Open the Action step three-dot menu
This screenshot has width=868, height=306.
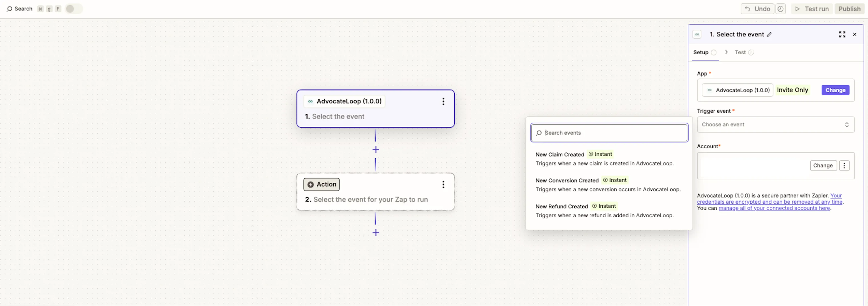(x=443, y=184)
